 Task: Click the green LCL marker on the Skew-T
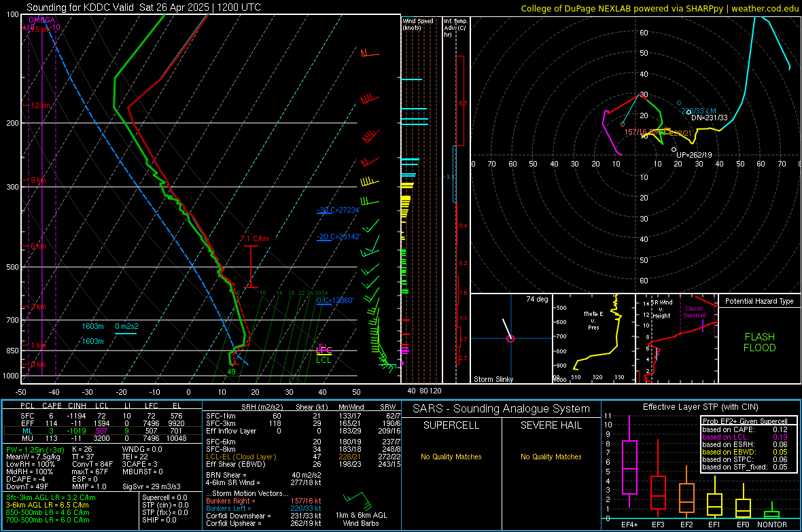(x=324, y=359)
